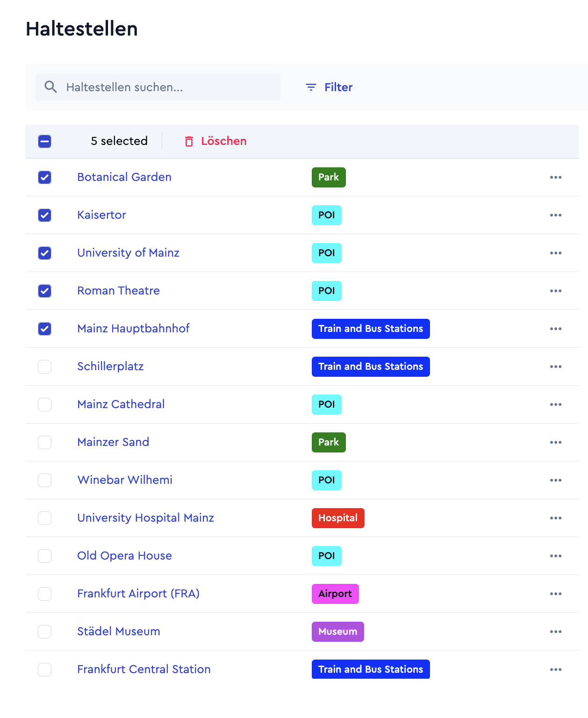Click the pink Airport tag
Image resolution: width=588 pixels, height=718 pixels.
pos(335,594)
